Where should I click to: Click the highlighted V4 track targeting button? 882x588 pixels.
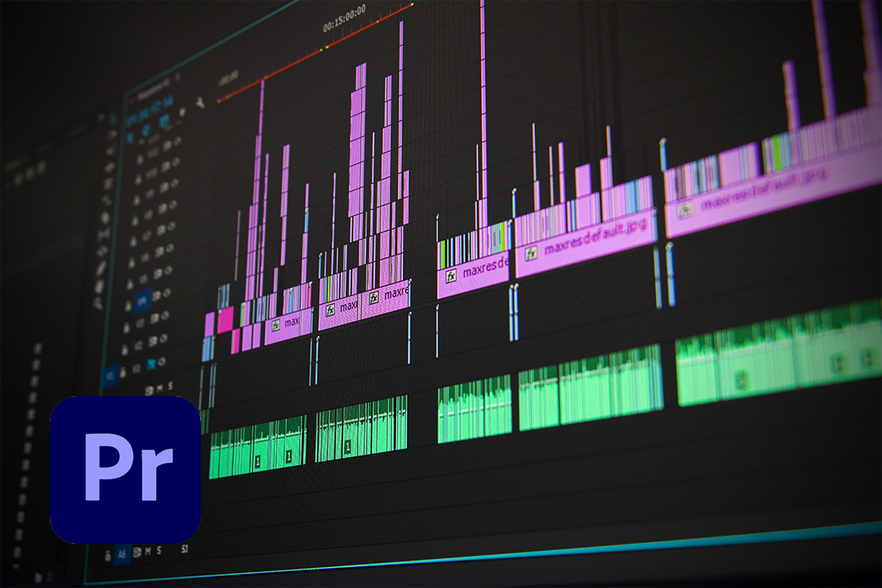pyautogui.click(x=142, y=301)
